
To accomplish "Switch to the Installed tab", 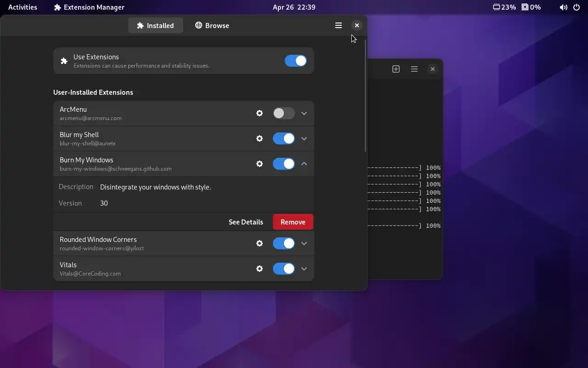I will point(156,25).
